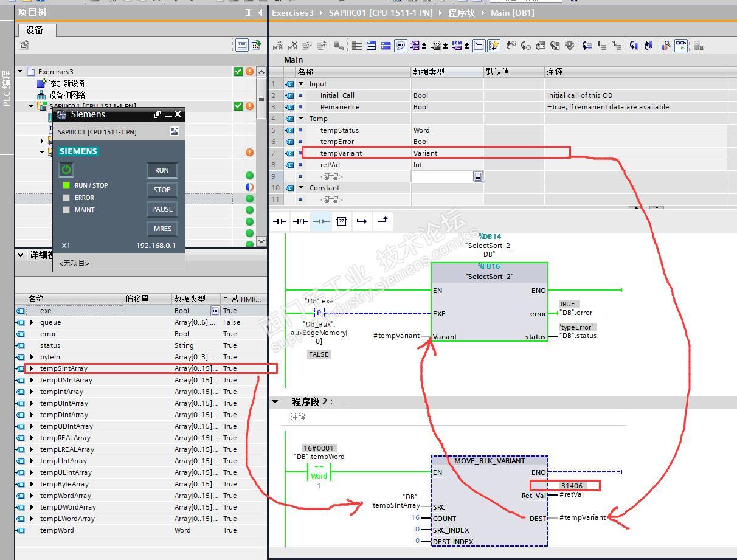
Task: Collapse the Constant section in interface
Action: (301, 188)
